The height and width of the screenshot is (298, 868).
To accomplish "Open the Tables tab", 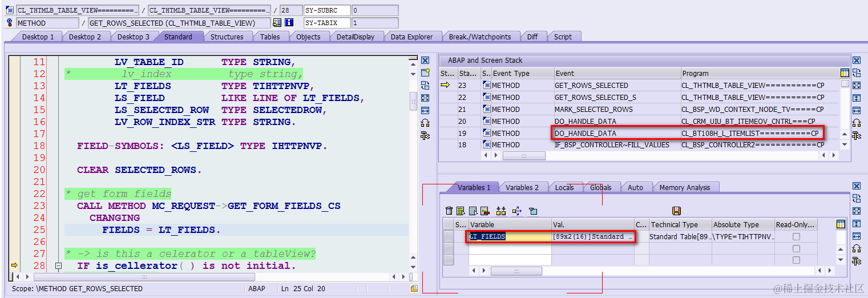I will pyautogui.click(x=270, y=37).
